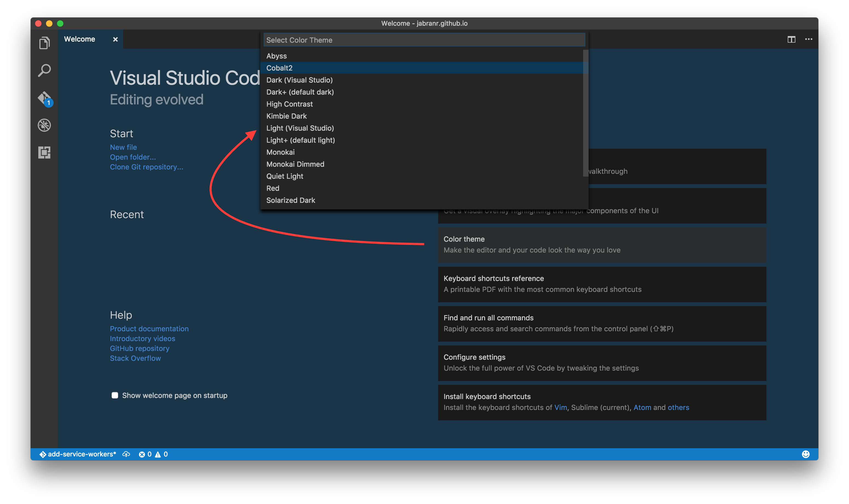Screen dimensions: 849x504
Task: Click the walkthrough card
Action: pos(677,166)
